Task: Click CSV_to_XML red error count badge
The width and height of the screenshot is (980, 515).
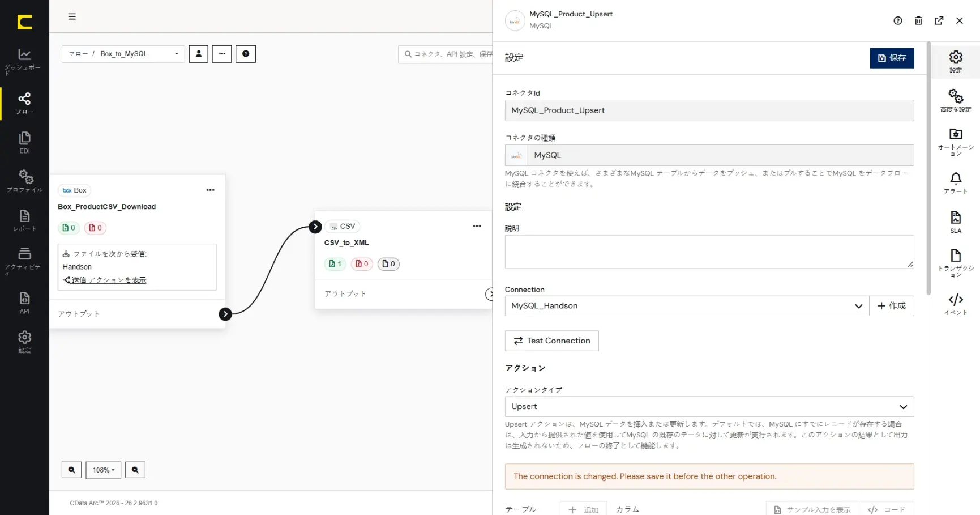Action: pos(362,264)
